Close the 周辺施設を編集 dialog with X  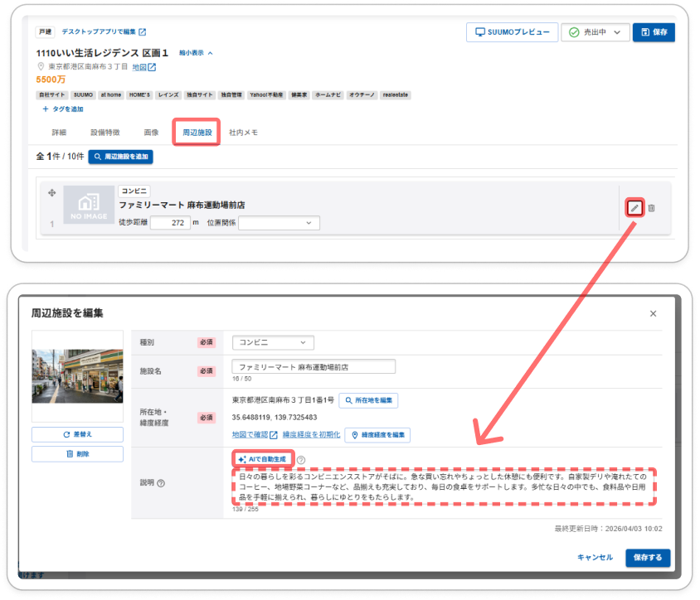pos(653,313)
